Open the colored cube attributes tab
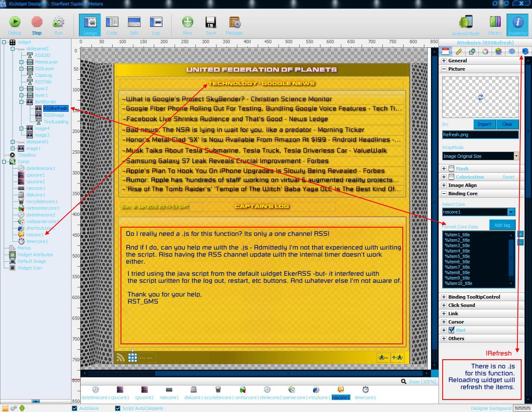The height and width of the screenshot is (412, 532). coord(498,51)
